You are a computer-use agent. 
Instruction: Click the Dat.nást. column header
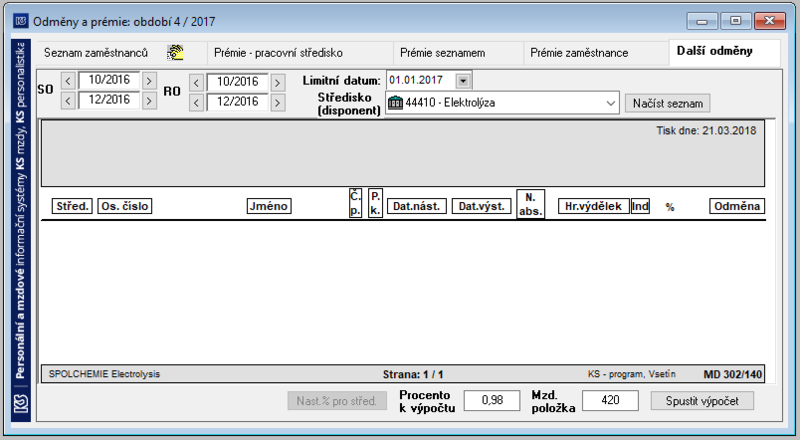pyautogui.click(x=417, y=206)
